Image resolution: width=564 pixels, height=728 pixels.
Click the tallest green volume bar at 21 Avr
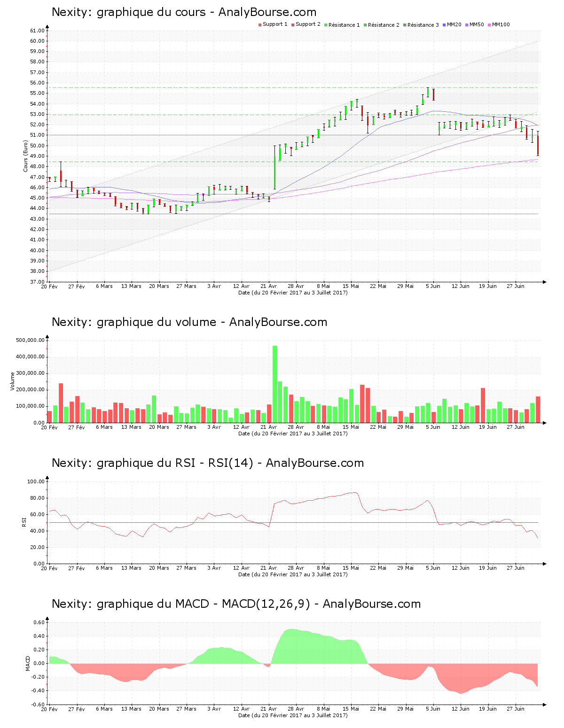pos(275,384)
